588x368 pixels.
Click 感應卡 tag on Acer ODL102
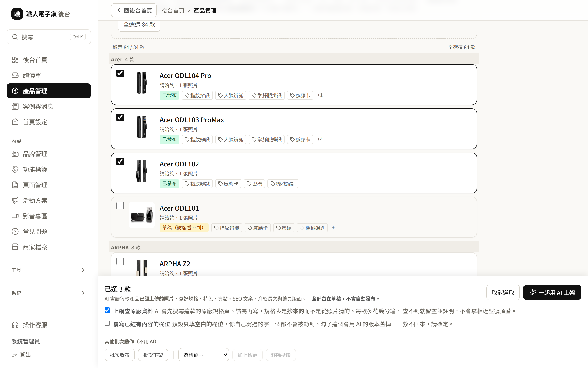[228, 184]
